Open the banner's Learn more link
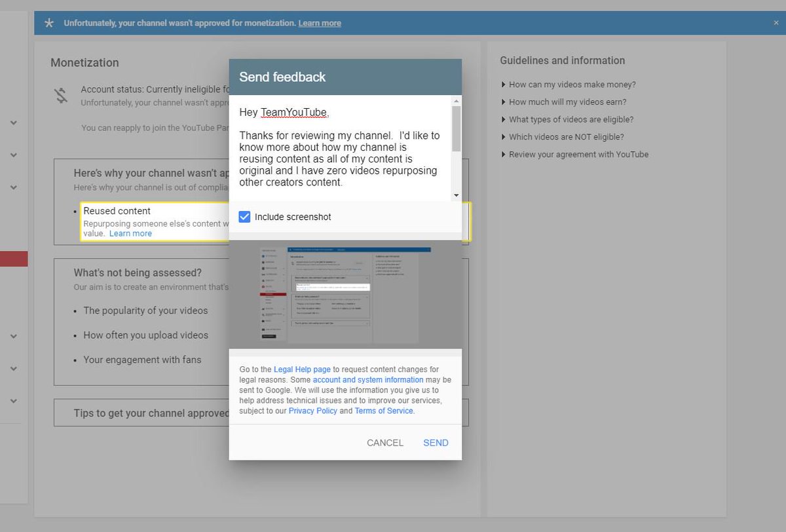Screen dimensions: 786x532 pos(320,23)
